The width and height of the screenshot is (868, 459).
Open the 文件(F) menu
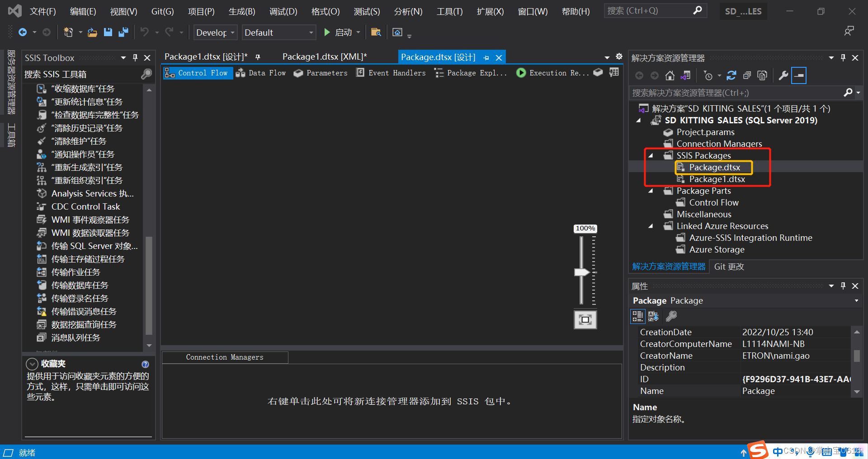(43, 11)
